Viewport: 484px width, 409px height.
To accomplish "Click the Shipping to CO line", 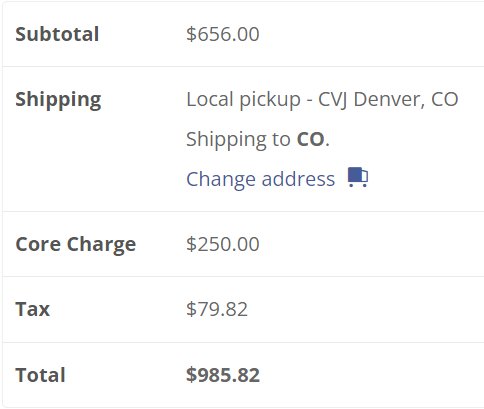I will click(x=258, y=139).
